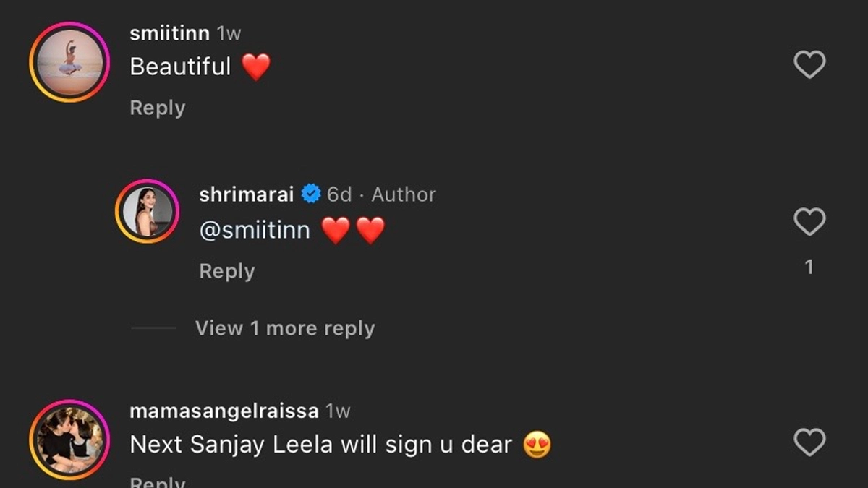Open mamasangelraissa's profile picture story
The height and width of the screenshot is (488, 868).
pyautogui.click(x=69, y=440)
